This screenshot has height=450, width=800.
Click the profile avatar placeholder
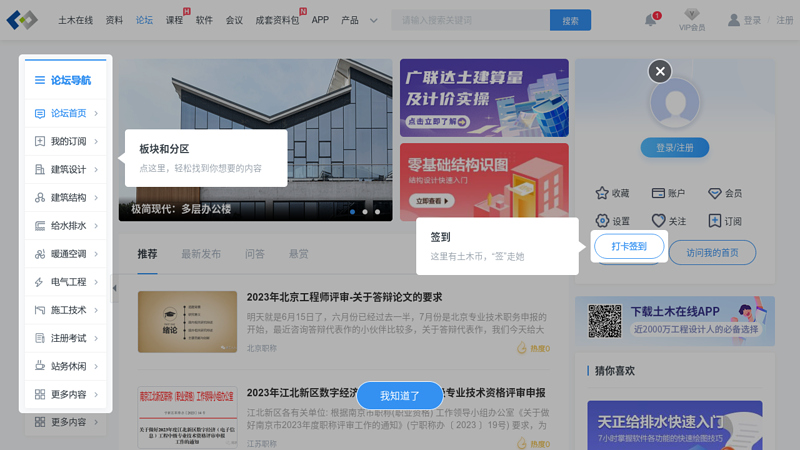(674, 103)
